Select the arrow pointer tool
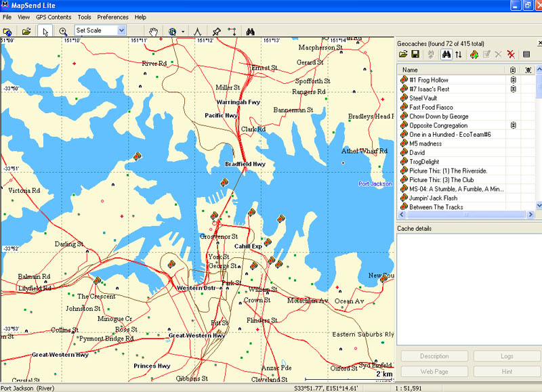This screenshot has width=542, height=392. click(45, 31)
